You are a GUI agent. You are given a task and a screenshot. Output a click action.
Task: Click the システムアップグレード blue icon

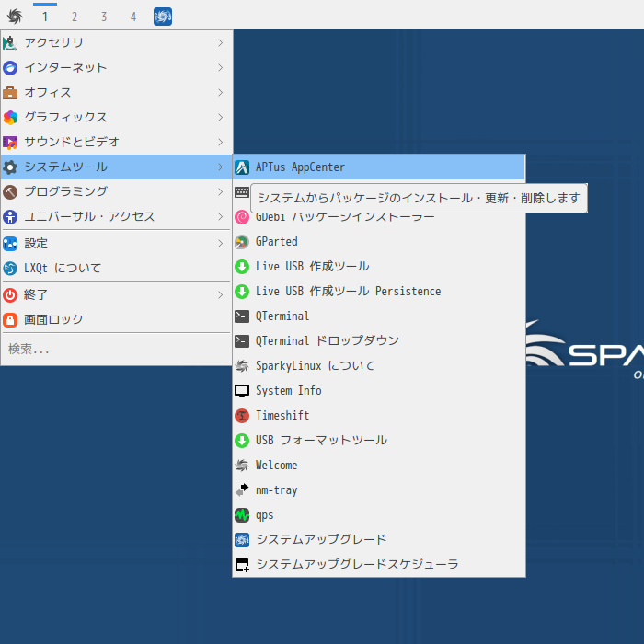[x=242, y=540]
